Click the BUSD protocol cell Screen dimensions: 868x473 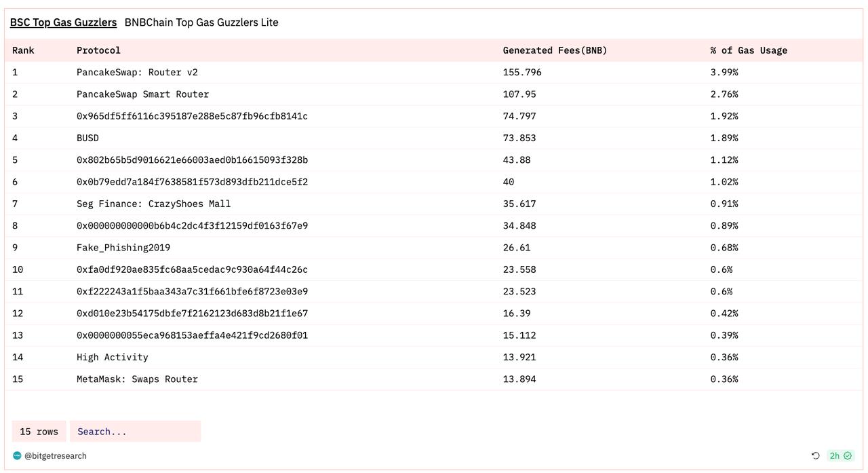[x=87, y=138]
